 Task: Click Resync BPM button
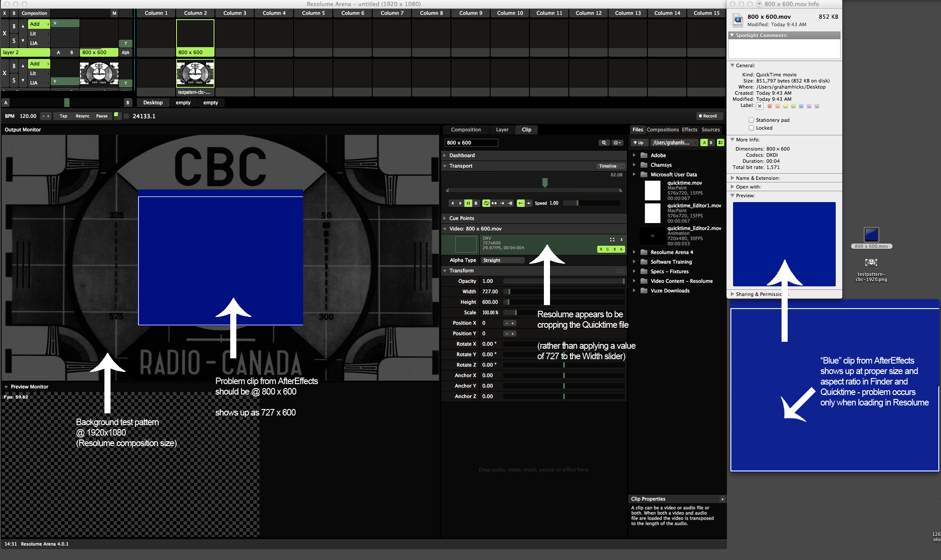(x=83, y=116)
